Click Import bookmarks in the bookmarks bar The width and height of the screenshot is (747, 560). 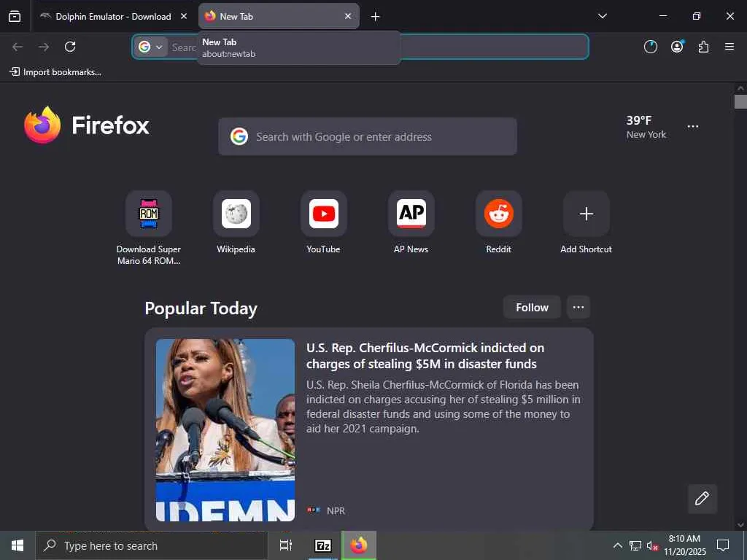click(55, 72)
